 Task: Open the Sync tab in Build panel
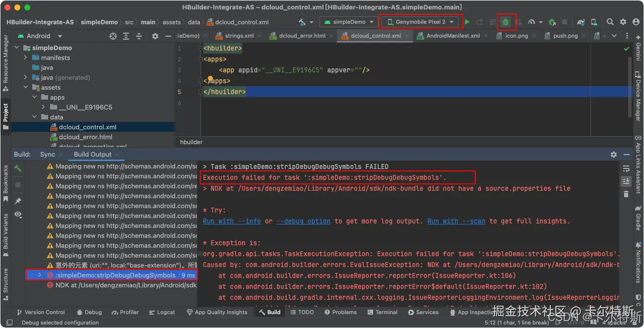click(48, 155)
